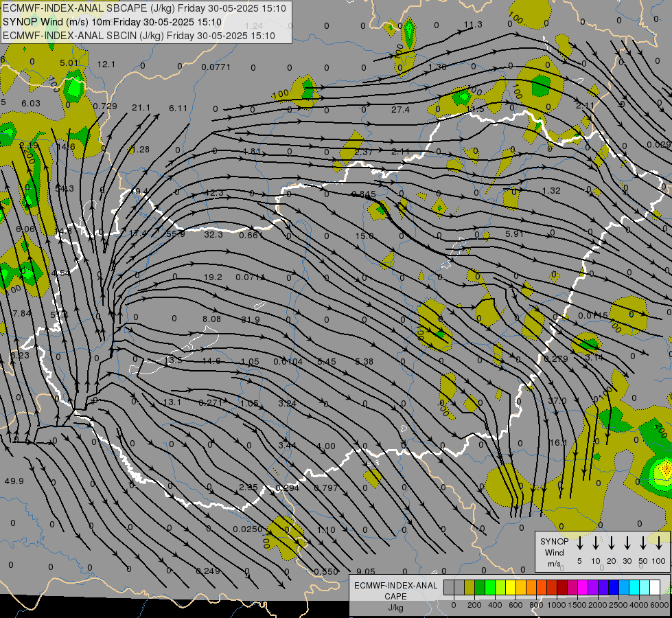Click the 13.1 value on the map
The width and height of the screenshot is (672, 618).
[172, 402]
